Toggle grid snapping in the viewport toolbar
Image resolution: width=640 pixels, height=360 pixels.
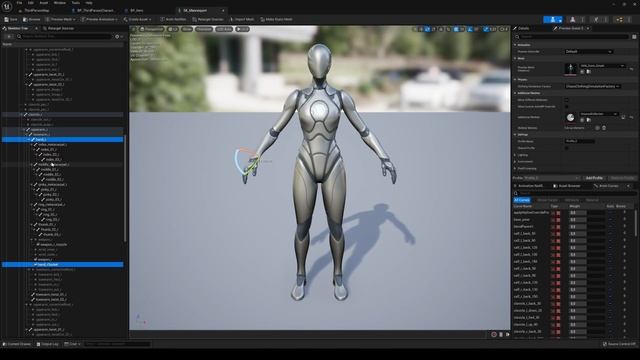click(456, 29)
